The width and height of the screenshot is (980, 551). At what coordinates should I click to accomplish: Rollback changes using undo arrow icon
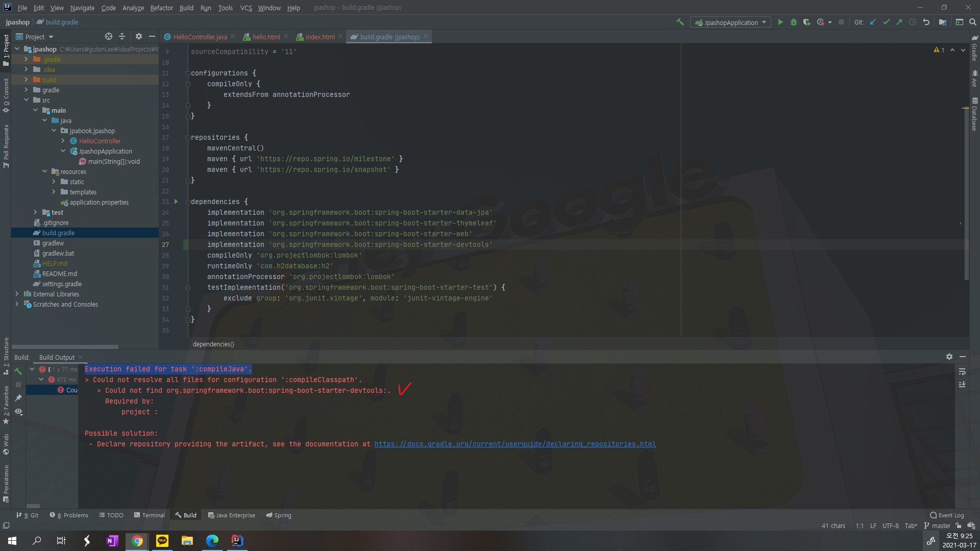tap(926, 22)
